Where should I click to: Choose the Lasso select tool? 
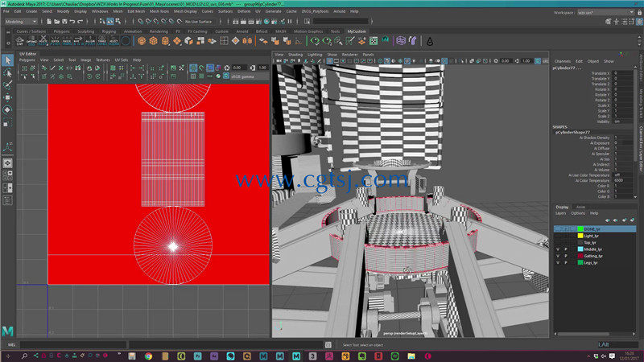tap(7, 73)
